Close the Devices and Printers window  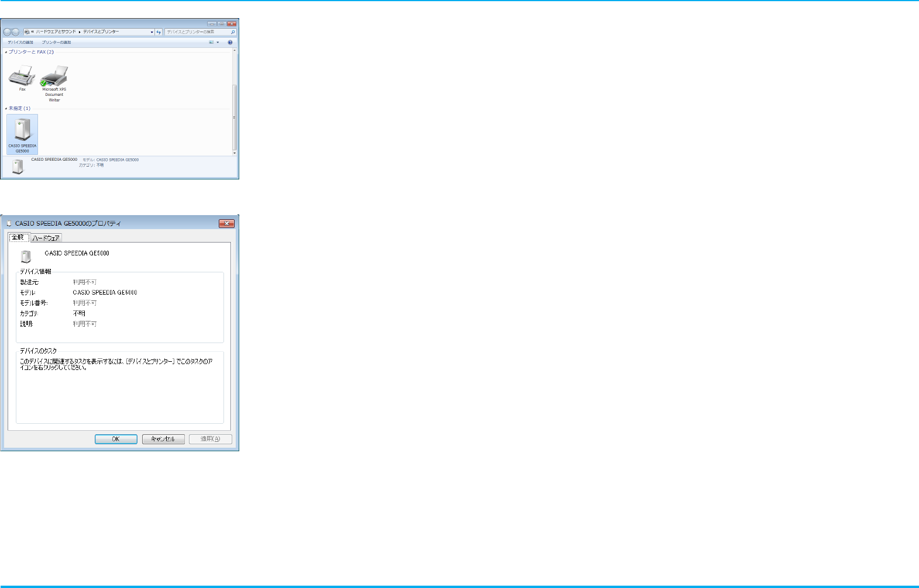[232, 23]
